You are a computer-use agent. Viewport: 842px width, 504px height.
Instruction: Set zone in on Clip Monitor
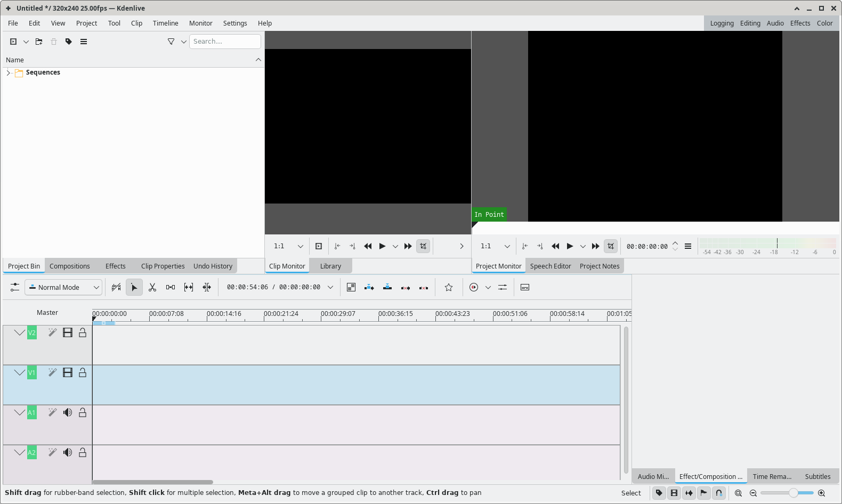point(337,246)
